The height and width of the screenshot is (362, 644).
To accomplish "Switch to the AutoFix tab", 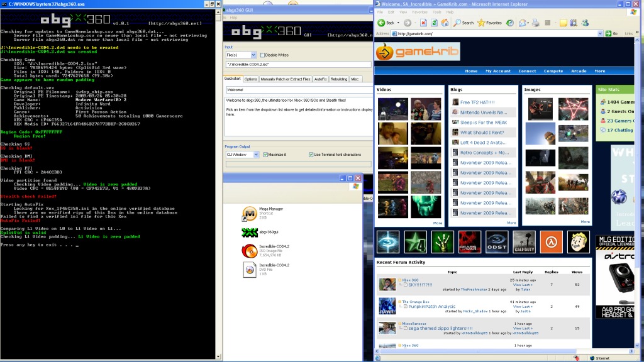I will tap(320, 79).
